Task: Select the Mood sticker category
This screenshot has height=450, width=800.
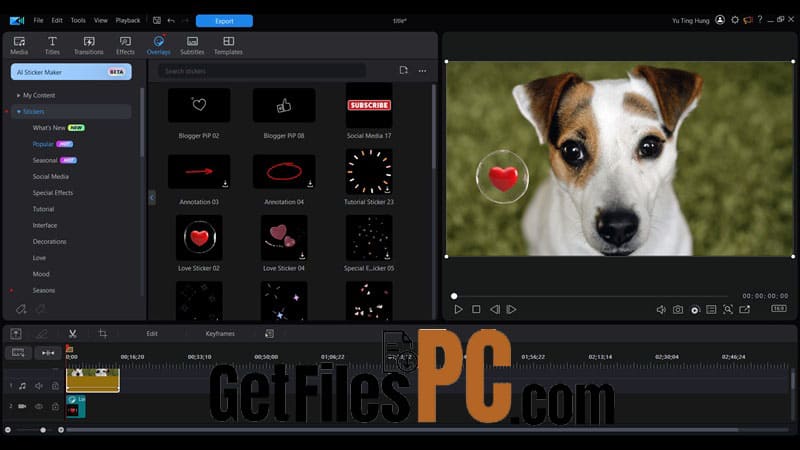Action: coord(41,274)
